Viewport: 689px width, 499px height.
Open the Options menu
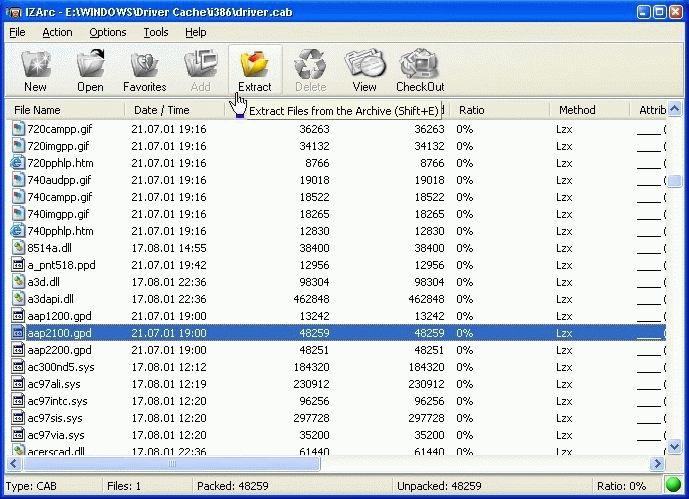[108, 33]
